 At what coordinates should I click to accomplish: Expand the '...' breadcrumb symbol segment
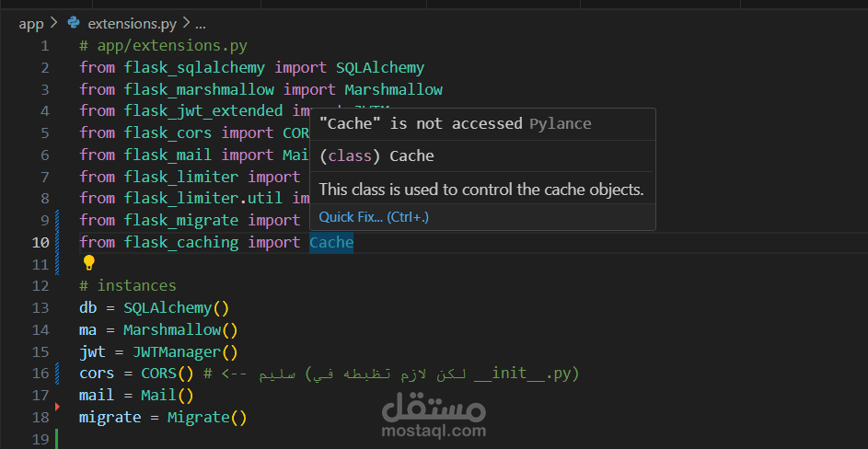click(x=200, y=23)
